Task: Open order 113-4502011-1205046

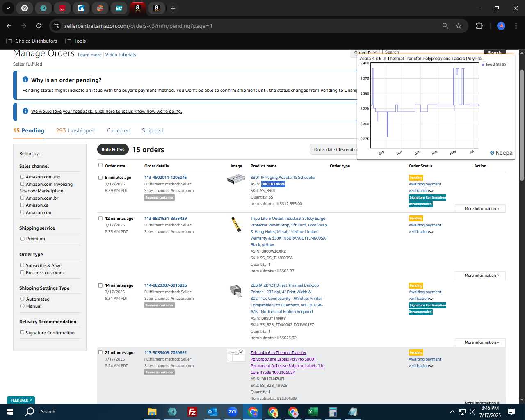Action: pos(165,178)
